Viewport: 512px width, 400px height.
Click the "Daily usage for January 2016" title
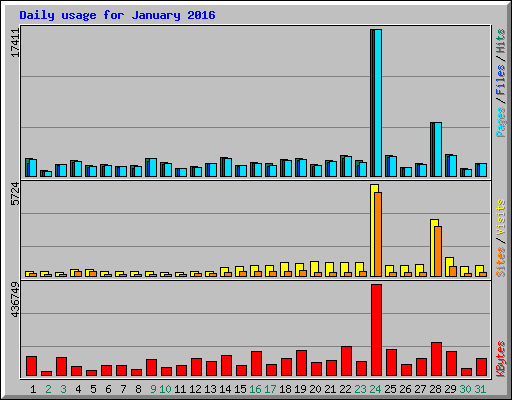[x=117, y=15]
